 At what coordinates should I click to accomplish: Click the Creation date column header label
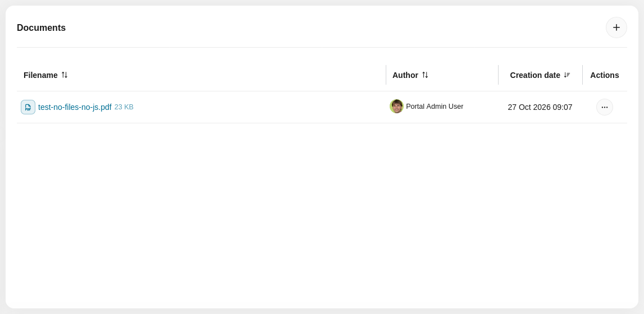click(x=535, y=75)
